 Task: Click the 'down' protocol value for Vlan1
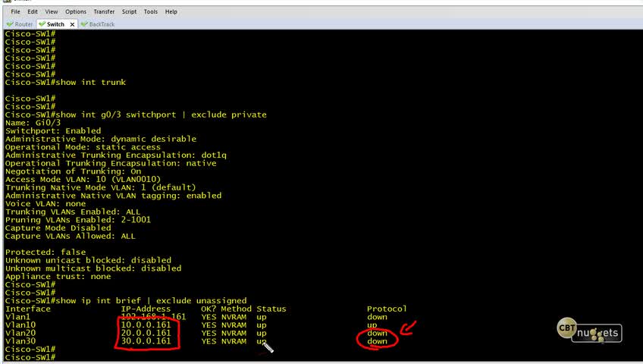377,317
